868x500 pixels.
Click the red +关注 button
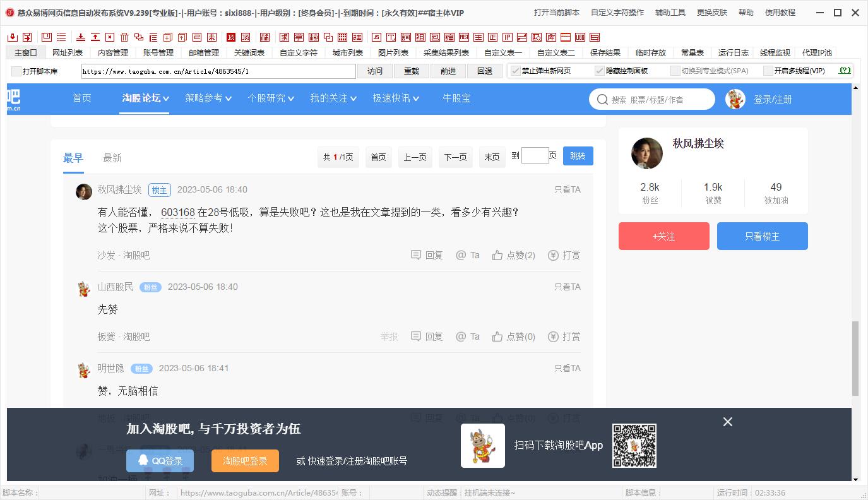point(664,236)
